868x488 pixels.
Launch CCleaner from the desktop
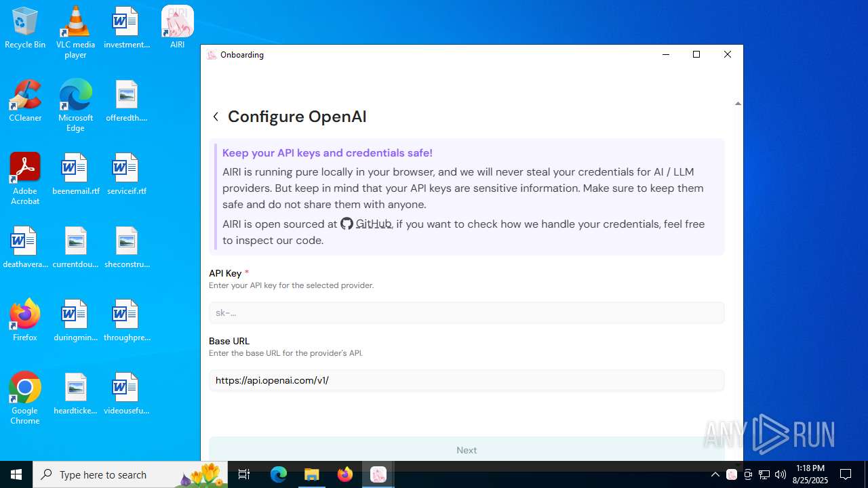click(25, 100)
